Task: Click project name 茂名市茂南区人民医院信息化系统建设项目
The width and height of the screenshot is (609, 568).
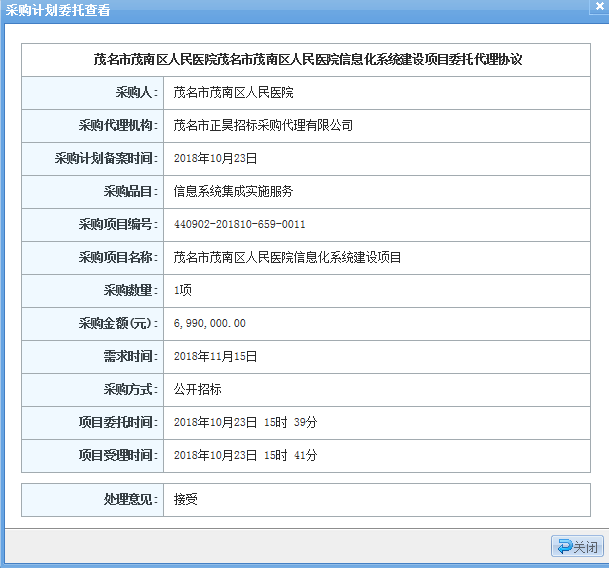Action: (287, 257)
